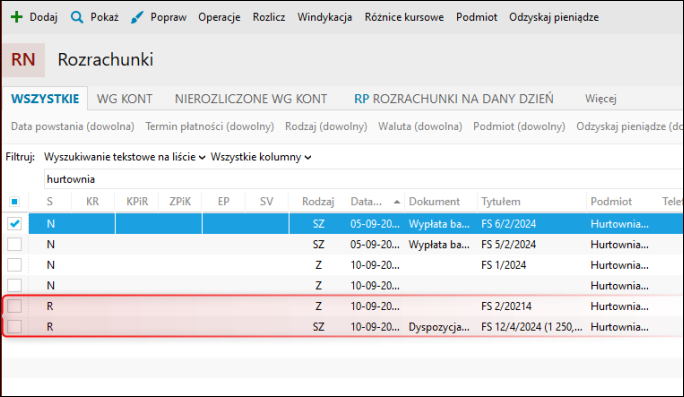Click the RN module icon
Image resolution: width=684 pixels, height=397 pixels.
(23, 60)
